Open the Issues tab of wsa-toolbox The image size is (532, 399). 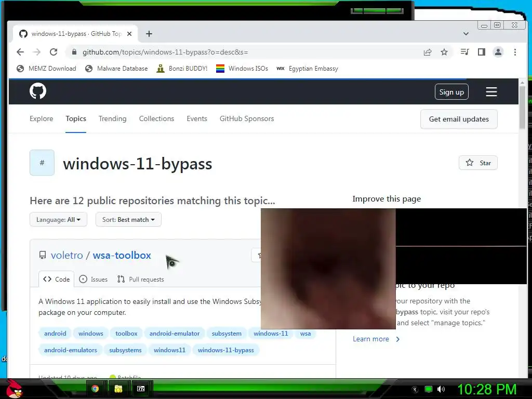(x=94, y=279)
